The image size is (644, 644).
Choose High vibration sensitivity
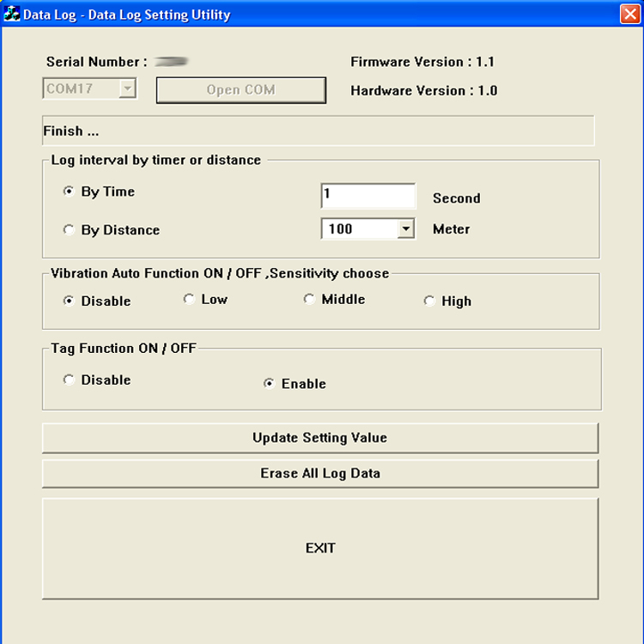[429, 301]
